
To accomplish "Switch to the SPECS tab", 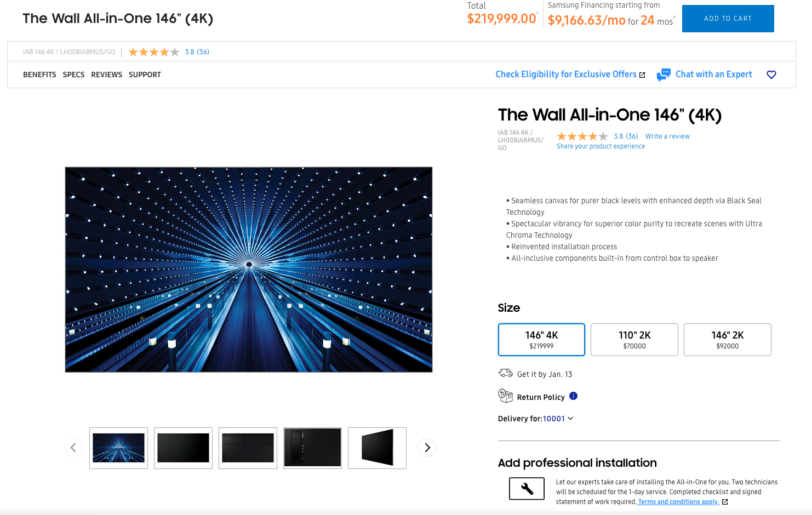I will (x=73, y=75).
